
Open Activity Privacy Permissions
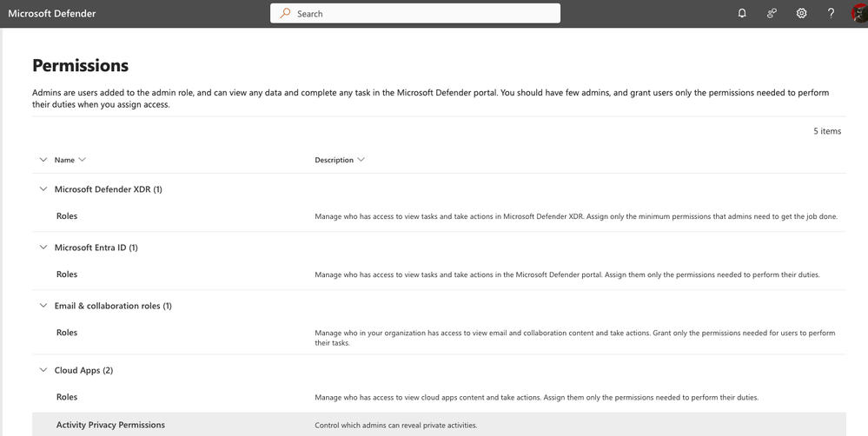click(x=110, y=425)
